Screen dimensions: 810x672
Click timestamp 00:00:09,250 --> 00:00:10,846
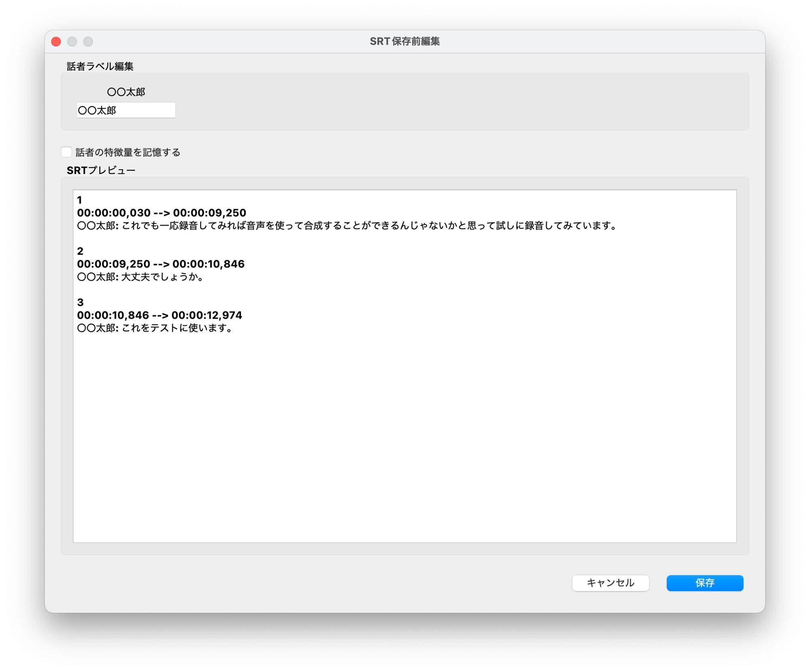(x=161, y=264)
